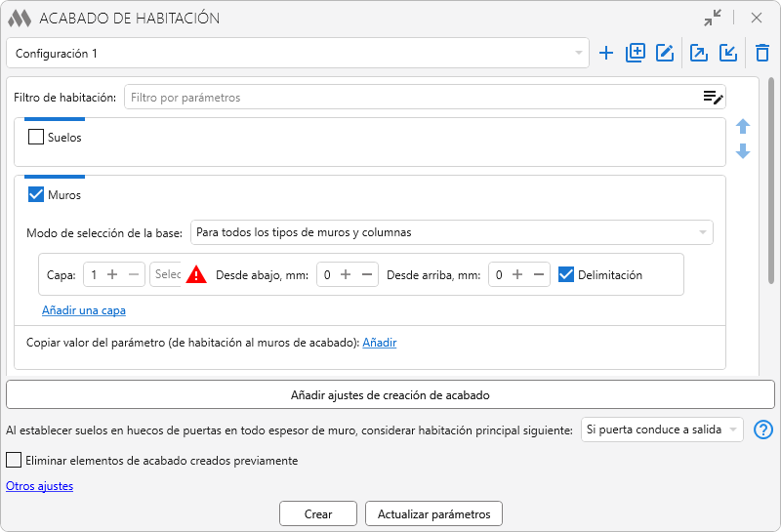
Task: Increase the Desde abajo value with plus
Action: [x=346, y=275]
